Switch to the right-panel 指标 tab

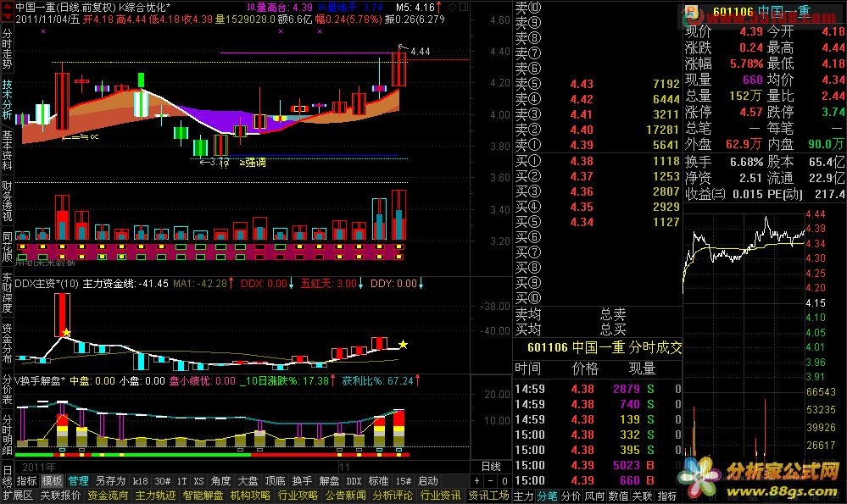(x=666, y=496)
